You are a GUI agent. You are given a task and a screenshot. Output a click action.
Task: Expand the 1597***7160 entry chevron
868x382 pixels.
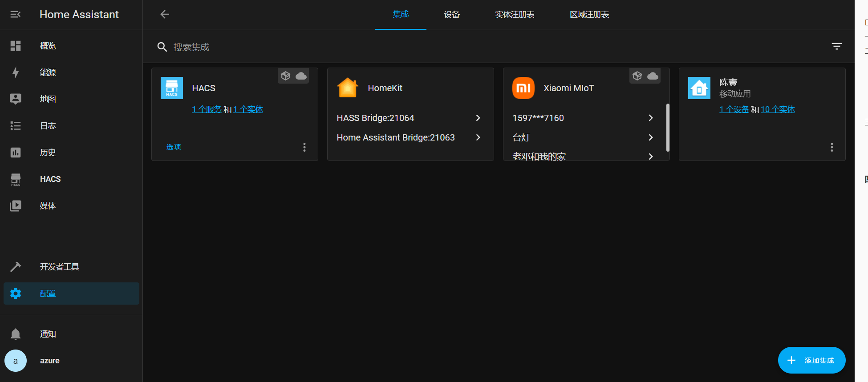[651, 118]
